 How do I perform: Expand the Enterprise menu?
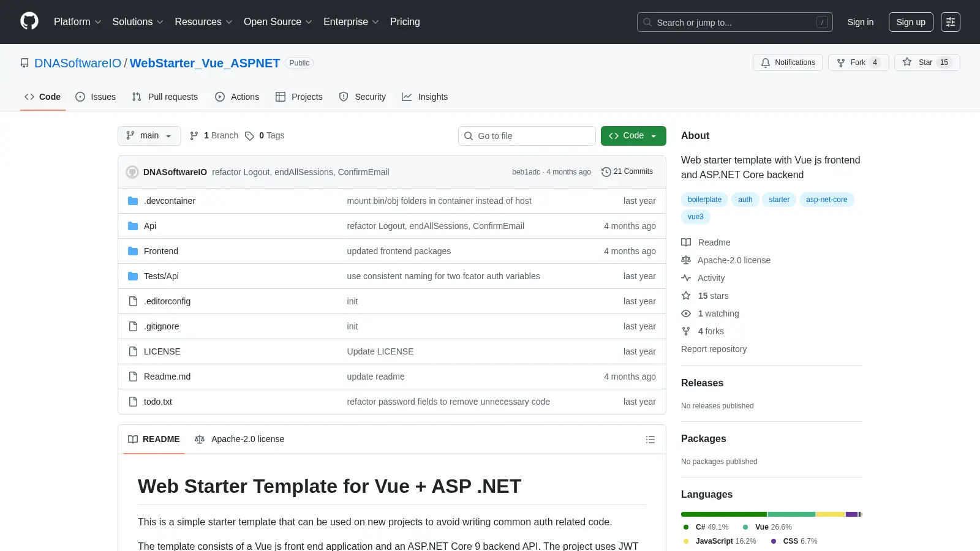[351, 22]
